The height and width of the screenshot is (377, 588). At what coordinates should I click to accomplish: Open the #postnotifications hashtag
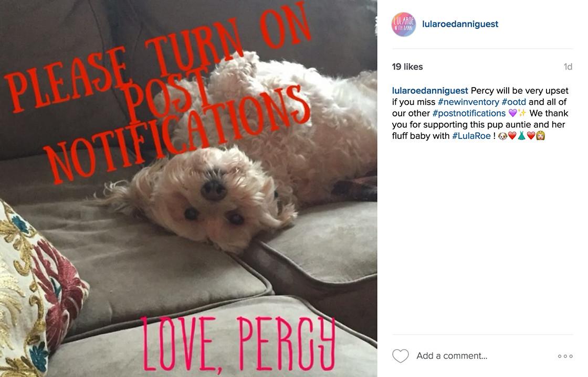tap(469, 113)
